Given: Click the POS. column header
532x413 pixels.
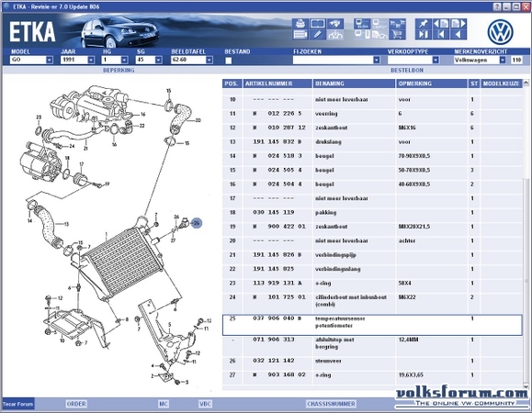Looking at the screenshot, I should click(x=232, y=84).
